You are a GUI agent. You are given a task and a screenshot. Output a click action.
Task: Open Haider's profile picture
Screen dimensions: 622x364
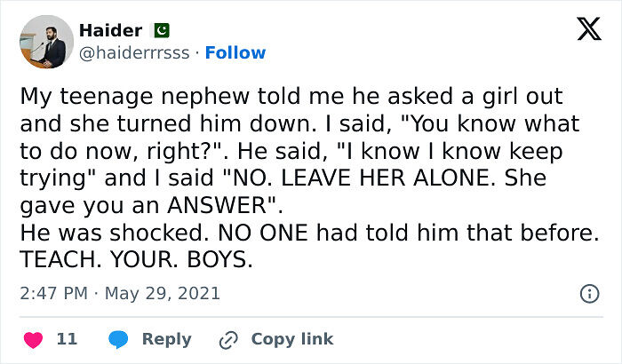(x=46, y=42)
